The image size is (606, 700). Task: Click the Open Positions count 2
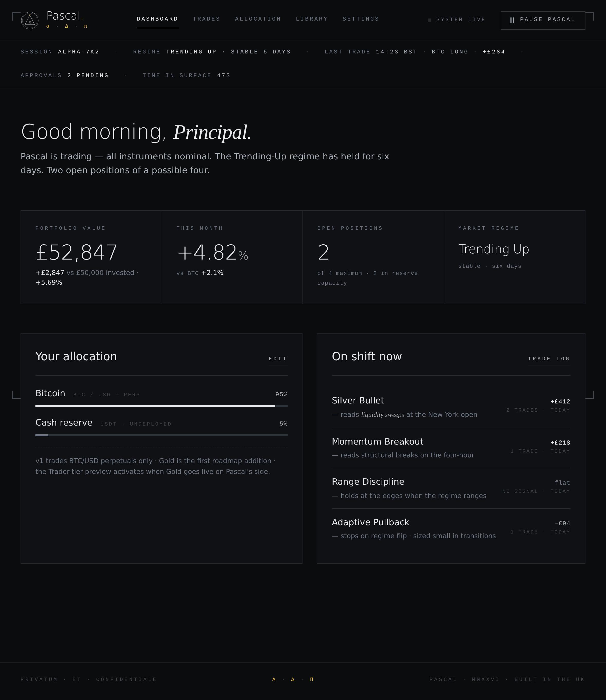tap(323, 253)
